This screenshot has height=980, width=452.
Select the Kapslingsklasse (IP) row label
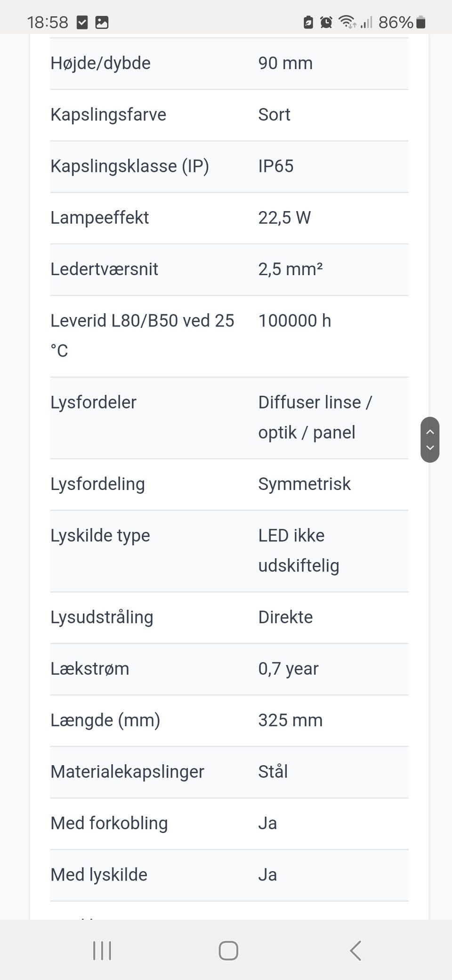129,166
